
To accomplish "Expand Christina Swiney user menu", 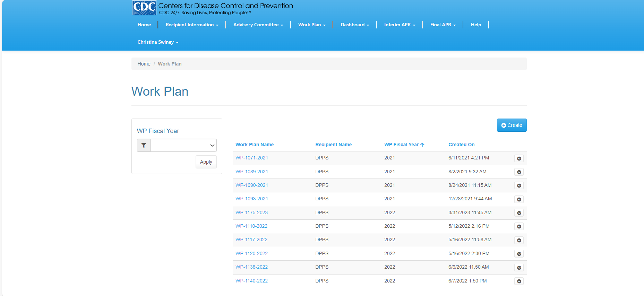I will 158,42.
